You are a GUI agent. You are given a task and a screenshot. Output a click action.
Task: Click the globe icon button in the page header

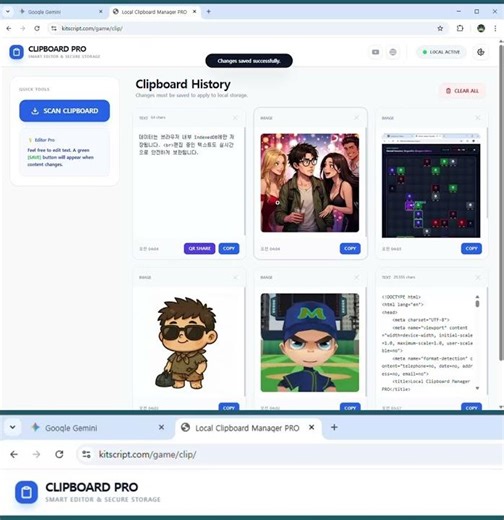pyautogui.click(x=393, y=52)
